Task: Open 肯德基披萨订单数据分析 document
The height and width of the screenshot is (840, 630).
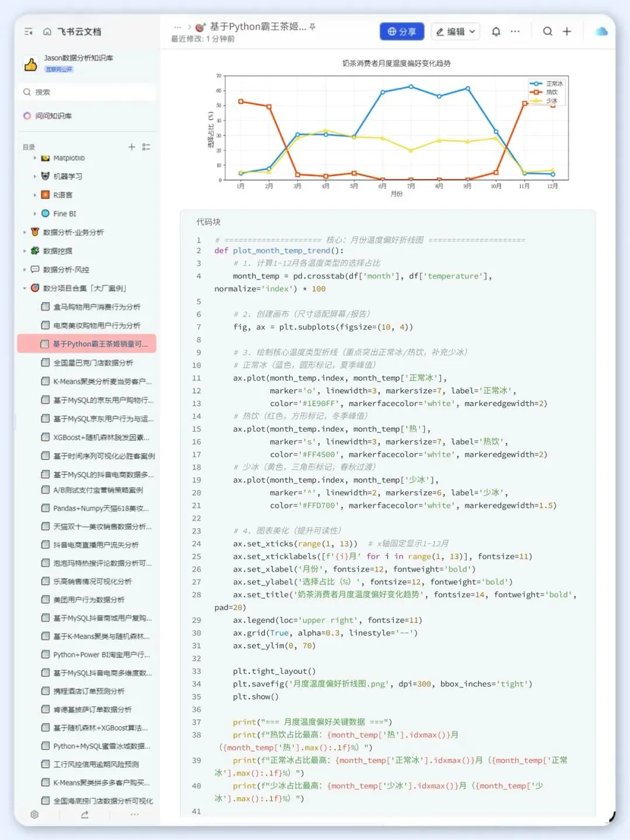Action: click(x=93, y=709)
